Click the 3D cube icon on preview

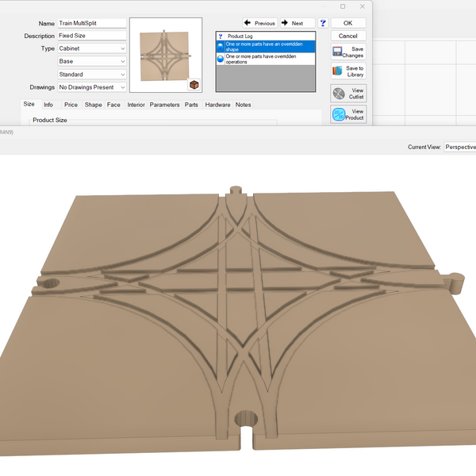click(194, 85)
